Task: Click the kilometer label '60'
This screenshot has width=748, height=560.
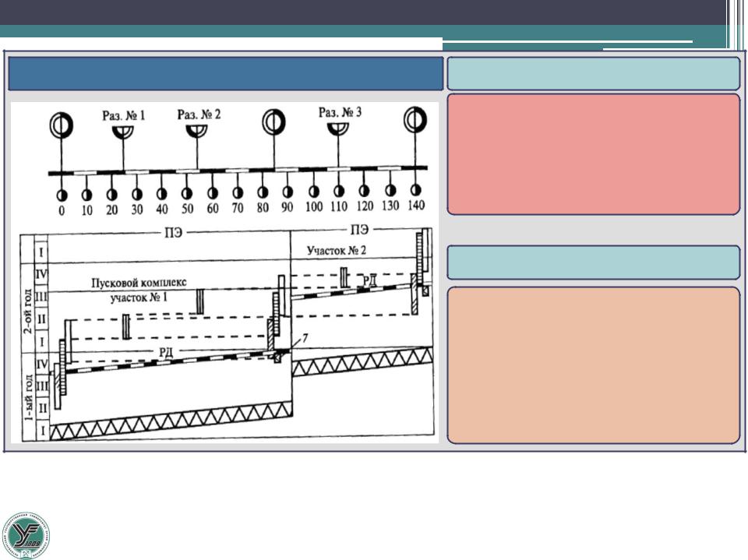Action: [212, 209]
